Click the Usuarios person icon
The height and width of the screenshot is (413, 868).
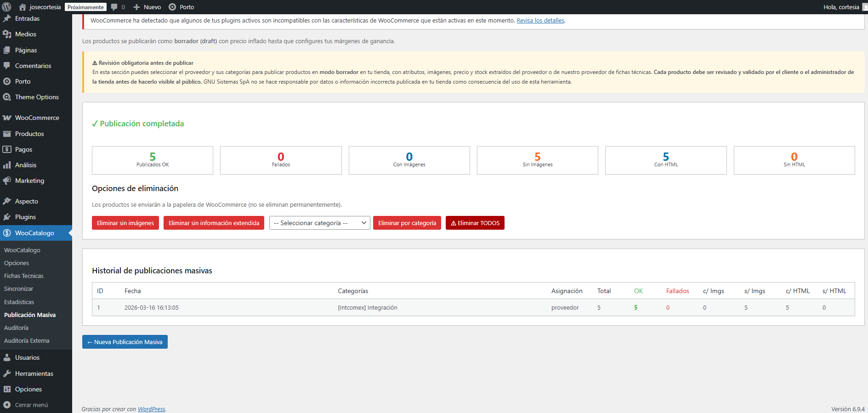coord(7,357)
